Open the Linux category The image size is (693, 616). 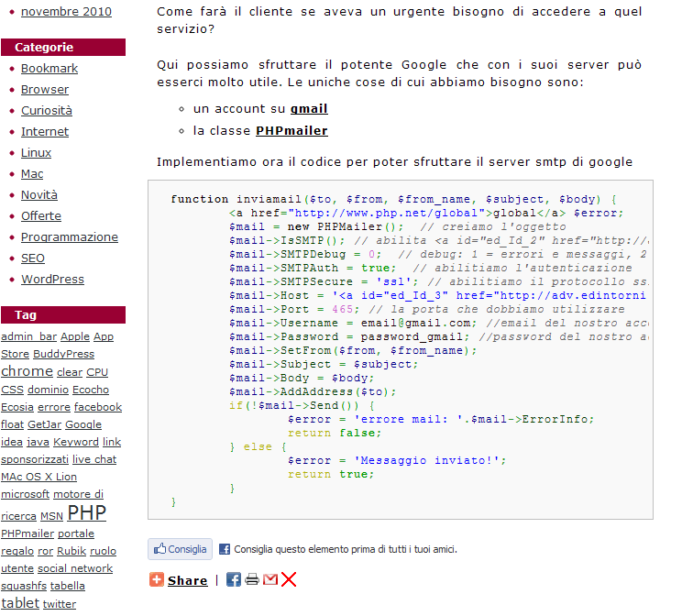point(37,153)
